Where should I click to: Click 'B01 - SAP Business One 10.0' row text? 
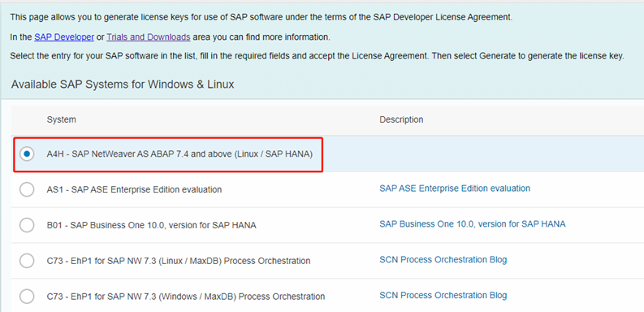pyautogui.click(x=152, y=225)
